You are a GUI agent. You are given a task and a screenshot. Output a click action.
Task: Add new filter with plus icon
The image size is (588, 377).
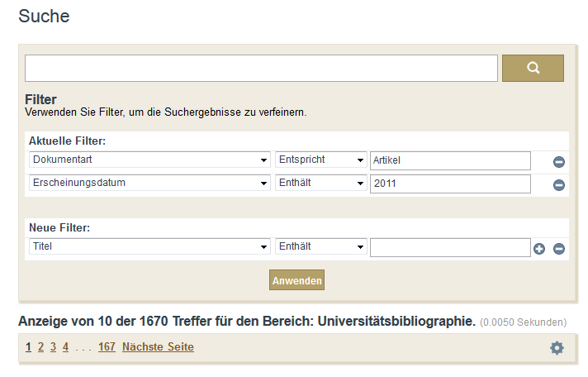[539, 249]
